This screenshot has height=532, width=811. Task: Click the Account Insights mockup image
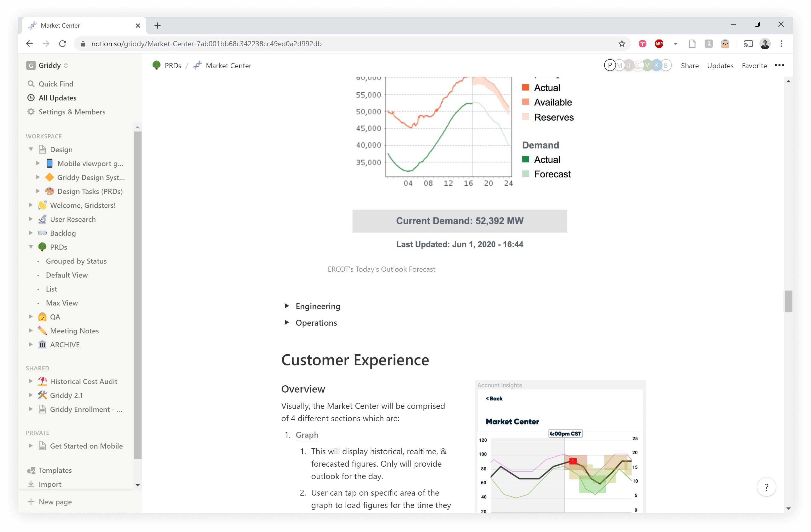[x=560, y=447]
